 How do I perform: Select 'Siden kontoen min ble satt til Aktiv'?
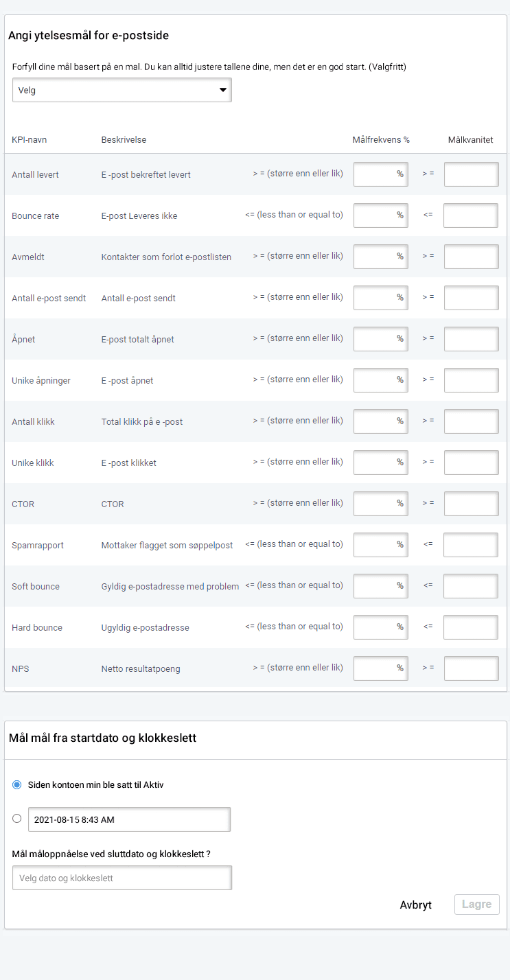(17, 784)
